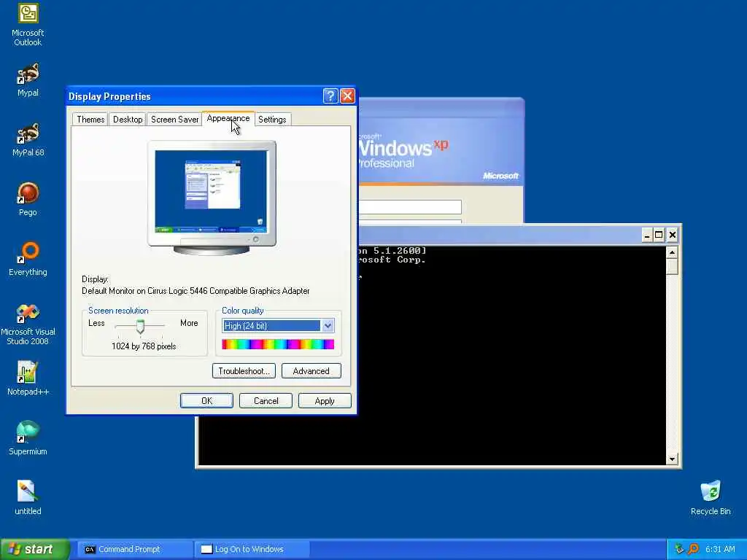Click the Screen resolution slider handle
Screen dimensions: 747x560
[140, 326]
